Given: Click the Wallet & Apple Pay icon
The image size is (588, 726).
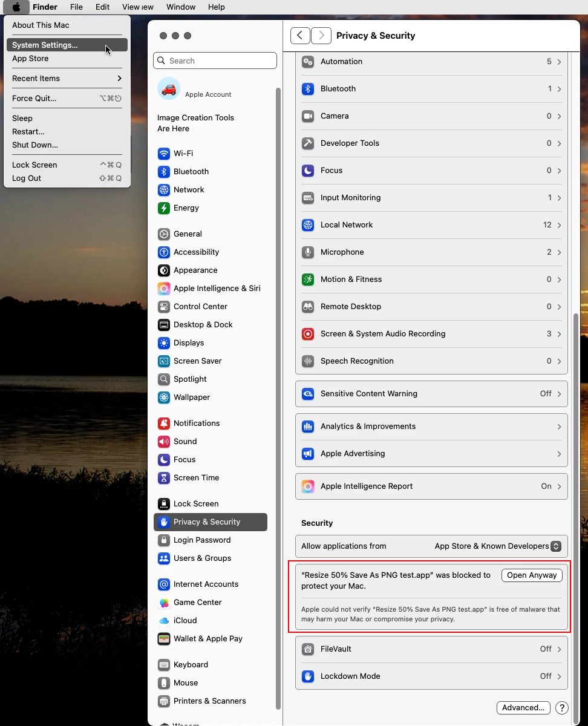Looking at the screenshot, I should tap(164, 638).
